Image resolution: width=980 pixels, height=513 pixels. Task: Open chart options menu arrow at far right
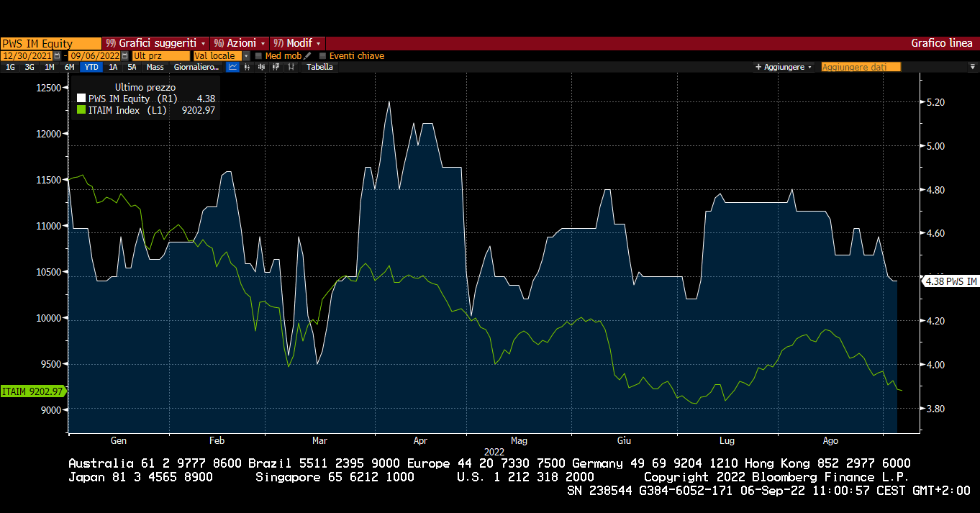point(973,67)
